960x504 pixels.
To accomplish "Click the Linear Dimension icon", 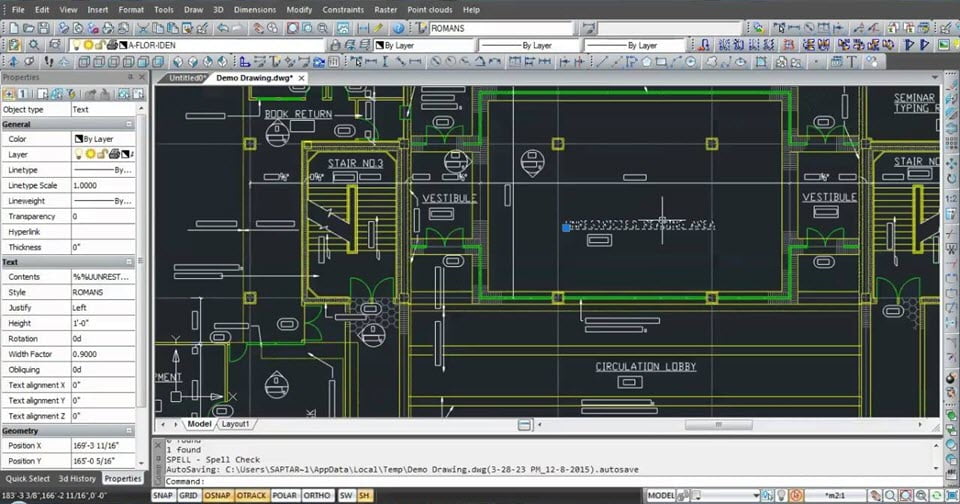I will coord(371,61).
